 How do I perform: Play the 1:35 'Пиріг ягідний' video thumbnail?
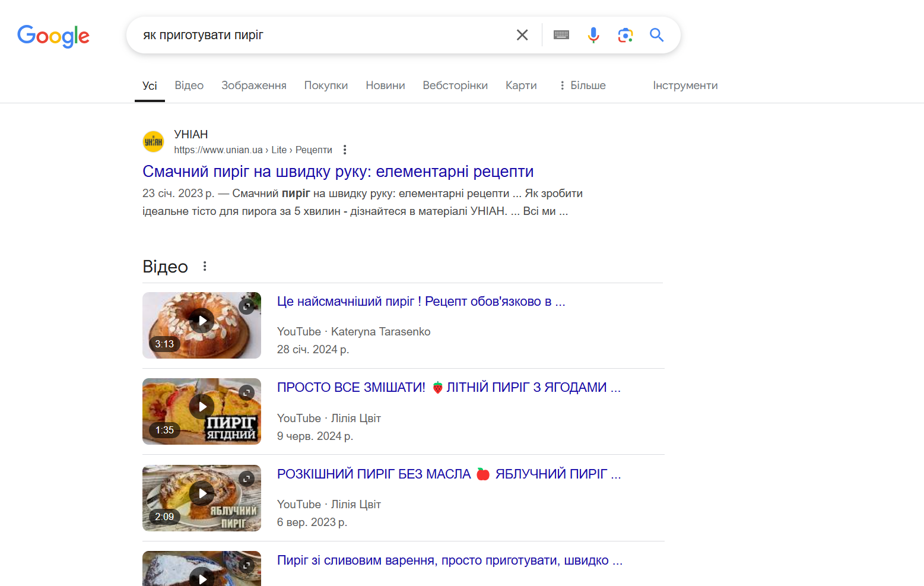click(x=202, y=411)
